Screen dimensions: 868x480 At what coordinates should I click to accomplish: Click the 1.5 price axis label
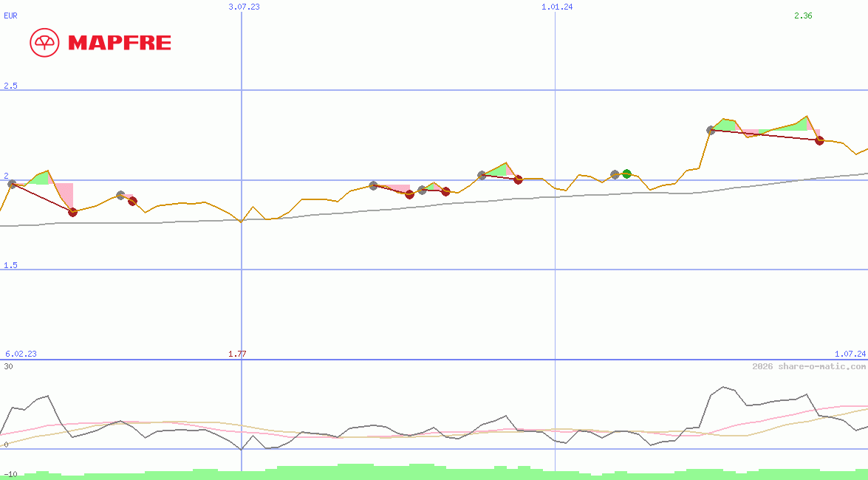click(x=10, y=265)
